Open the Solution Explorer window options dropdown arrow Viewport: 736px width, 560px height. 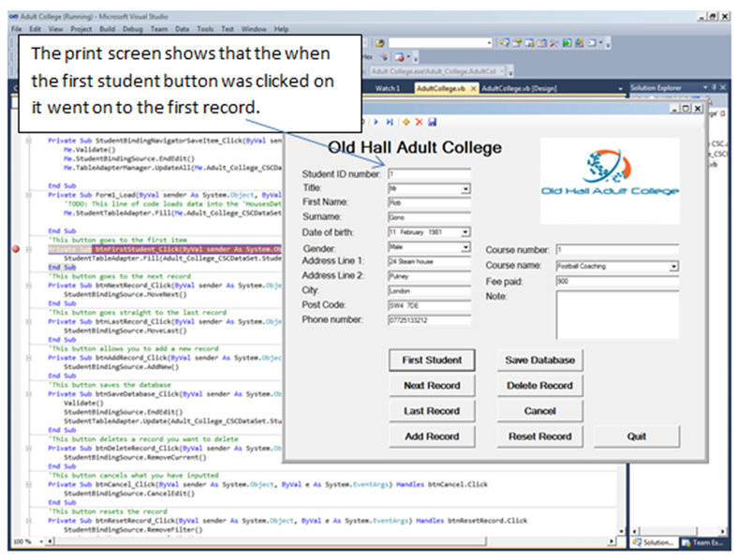click(705, 87)
